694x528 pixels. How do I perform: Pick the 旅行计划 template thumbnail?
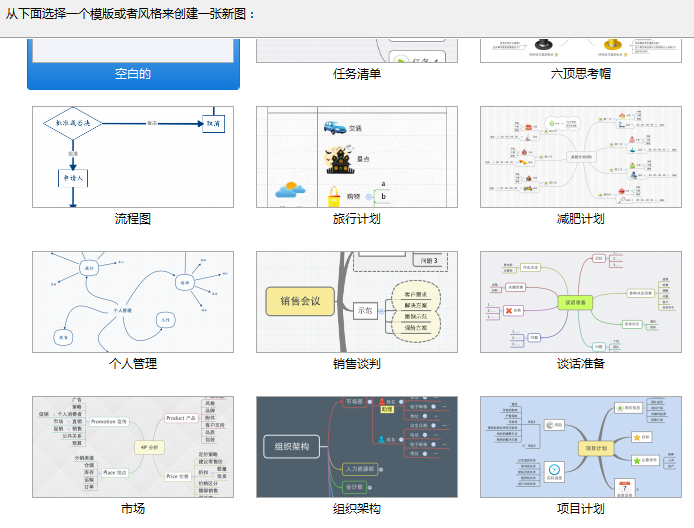(x=357, y=157)
